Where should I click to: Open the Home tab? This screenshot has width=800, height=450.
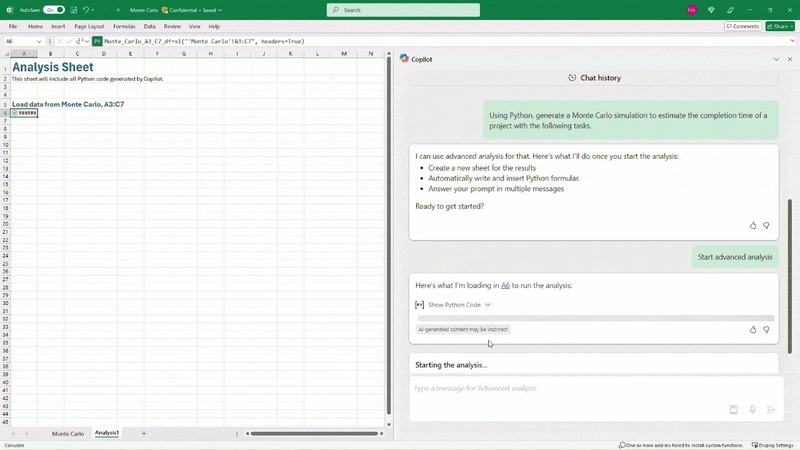tap(35, 26)
